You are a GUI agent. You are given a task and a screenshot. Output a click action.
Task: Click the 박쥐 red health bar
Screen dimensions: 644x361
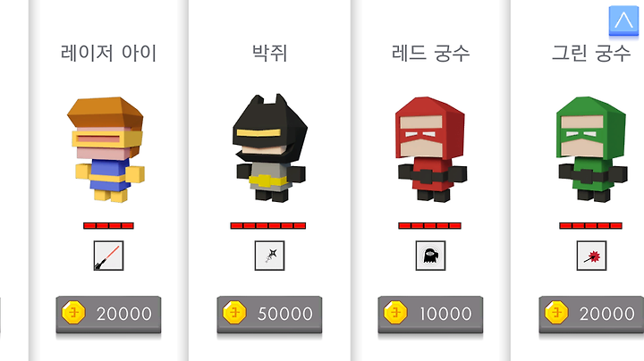268,225
